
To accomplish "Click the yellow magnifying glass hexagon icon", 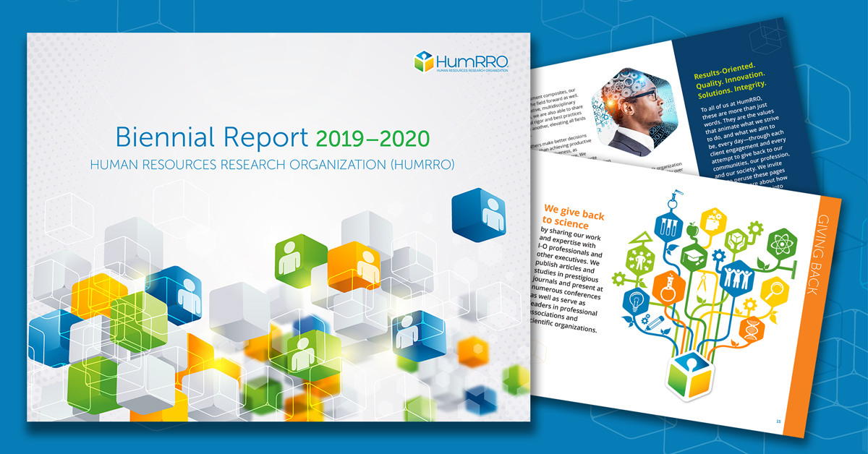I will point(775,291).
